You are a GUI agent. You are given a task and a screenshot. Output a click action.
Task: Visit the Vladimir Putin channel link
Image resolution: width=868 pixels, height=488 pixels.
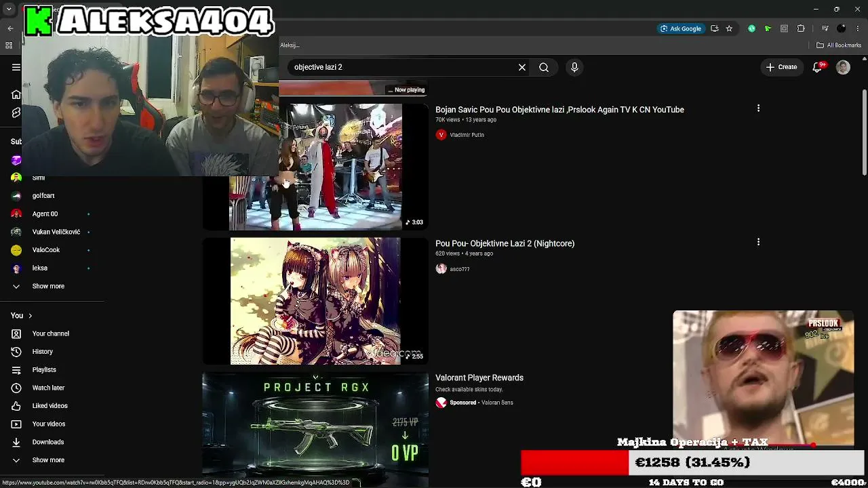[x=467, y=135]
